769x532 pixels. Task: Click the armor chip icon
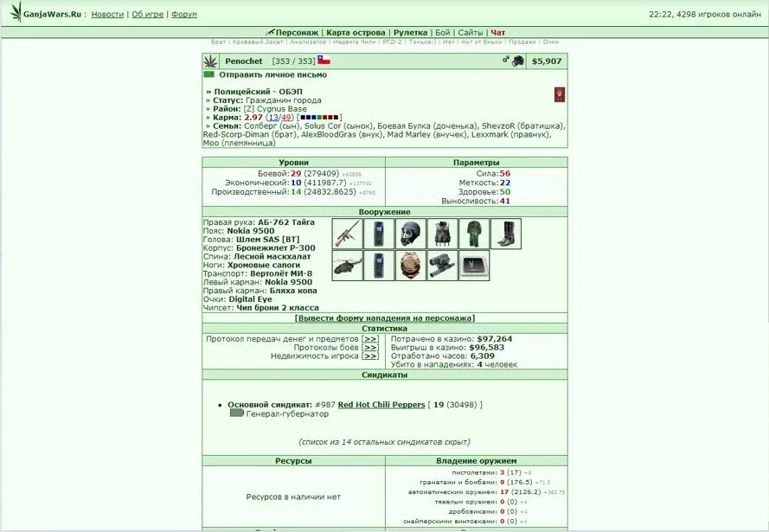474,266
